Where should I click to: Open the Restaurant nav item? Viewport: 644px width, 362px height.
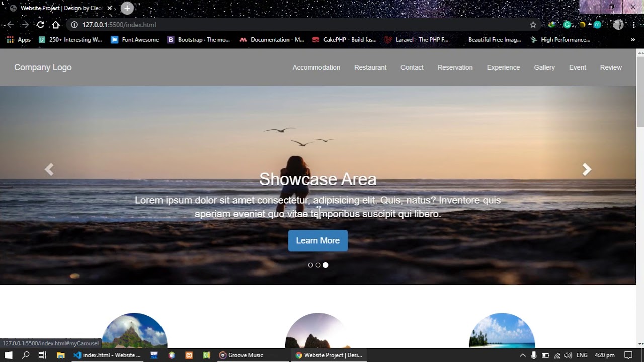click(x=370, y=67)
